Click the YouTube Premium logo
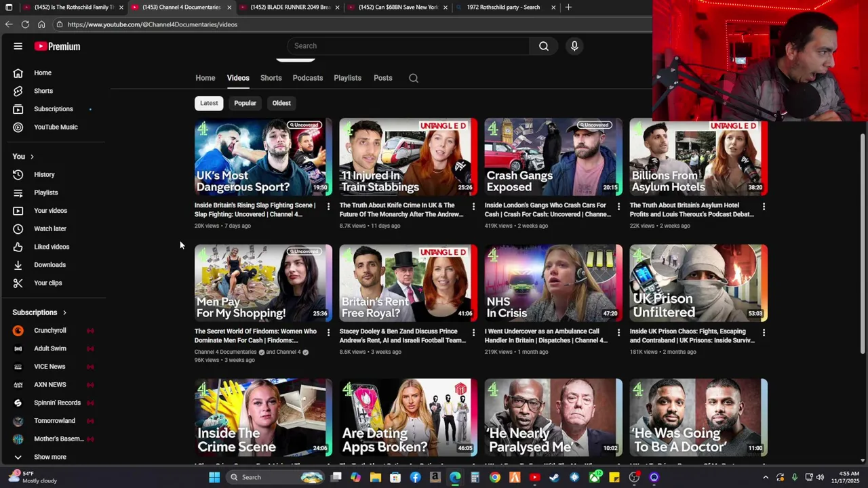This screenshot has width=868, height=488. coord(58,46)
